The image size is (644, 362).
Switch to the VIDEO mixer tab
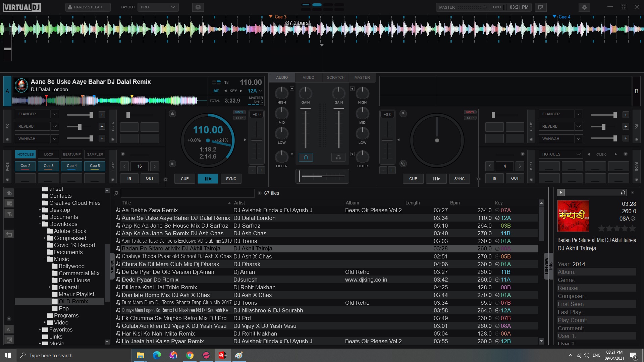point(308,77)
